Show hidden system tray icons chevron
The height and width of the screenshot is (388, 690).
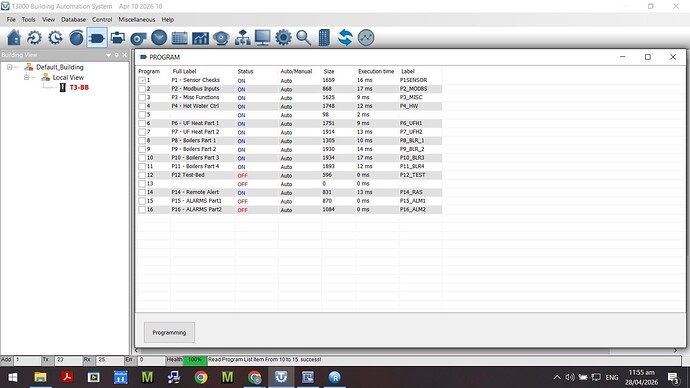[557, 377]
